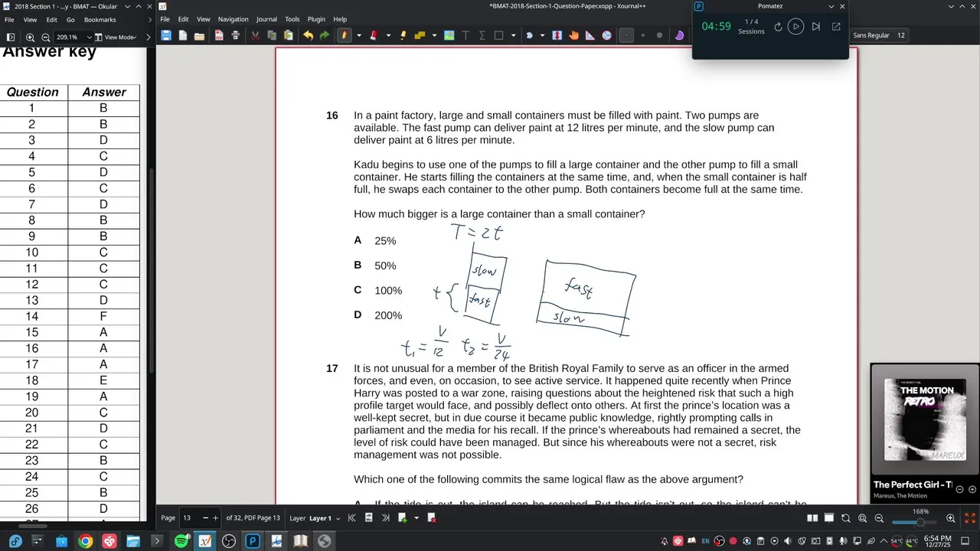Open Spotify from the taskbar
The image size is (980, 551).
181,541
